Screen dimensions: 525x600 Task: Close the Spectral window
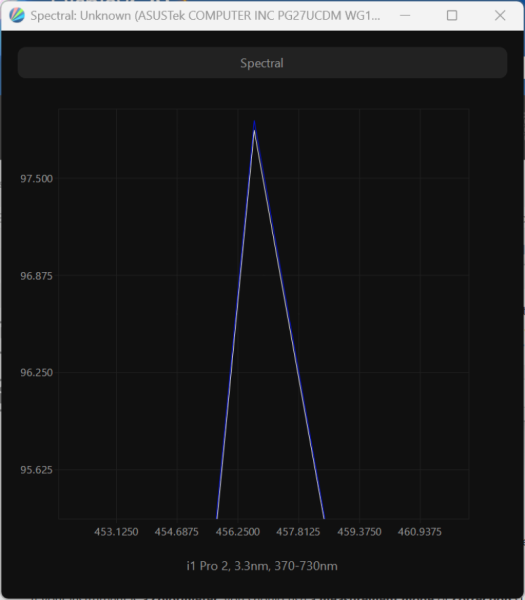(x=500, y=16)
